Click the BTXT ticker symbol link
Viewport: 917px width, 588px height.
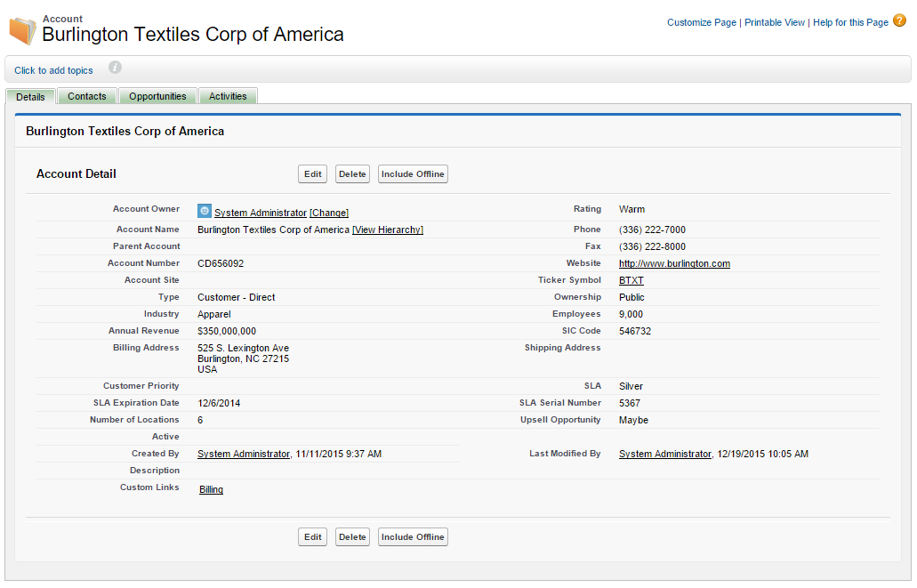coord(631,280)
